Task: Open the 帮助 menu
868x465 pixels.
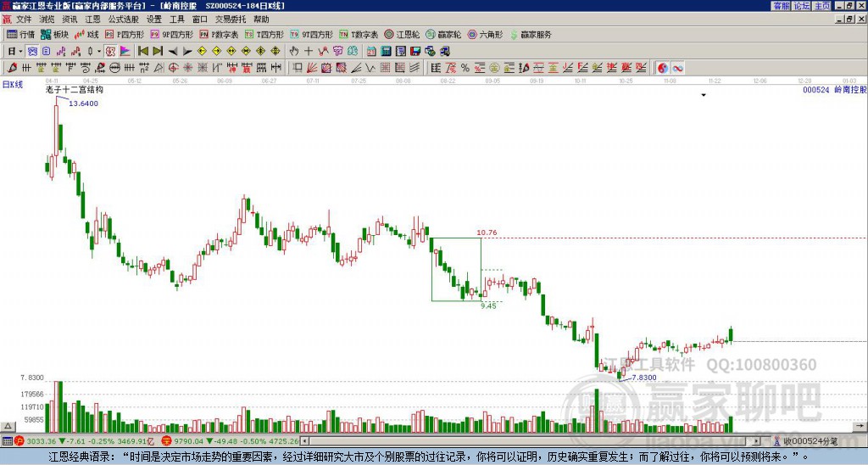Action: point(261,20)
